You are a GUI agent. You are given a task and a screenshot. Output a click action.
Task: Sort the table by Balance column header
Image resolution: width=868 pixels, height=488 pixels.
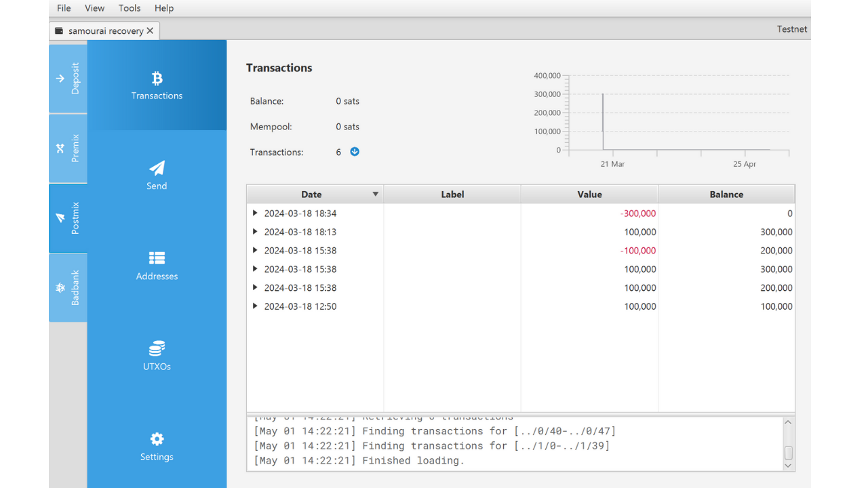(x=726, y=194)
